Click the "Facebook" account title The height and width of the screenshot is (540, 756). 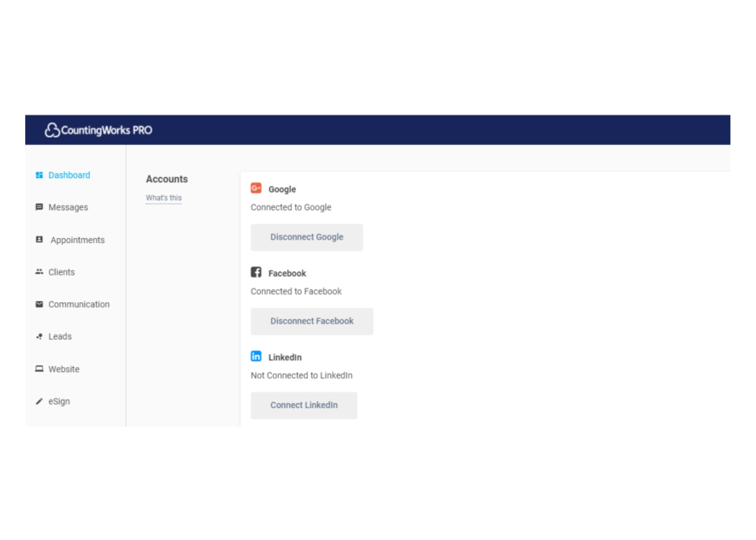pyautogui.click(x=287, y=273)
